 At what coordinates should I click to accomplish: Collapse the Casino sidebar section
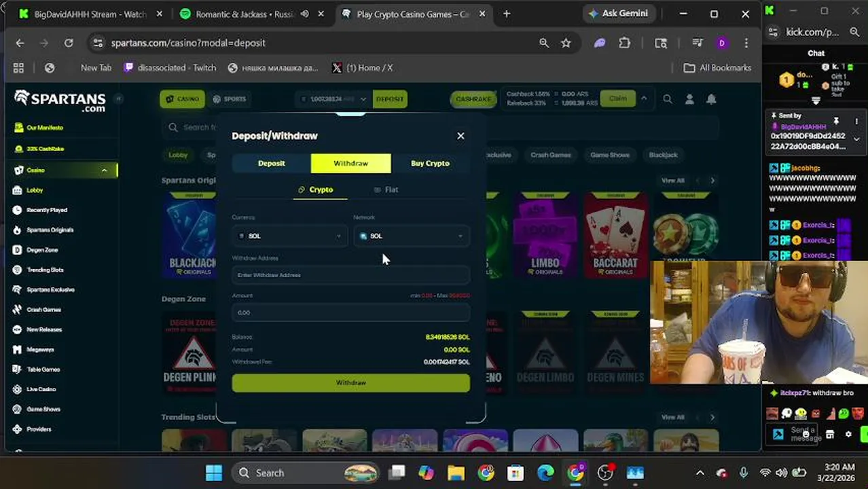(x=104, y=170)
